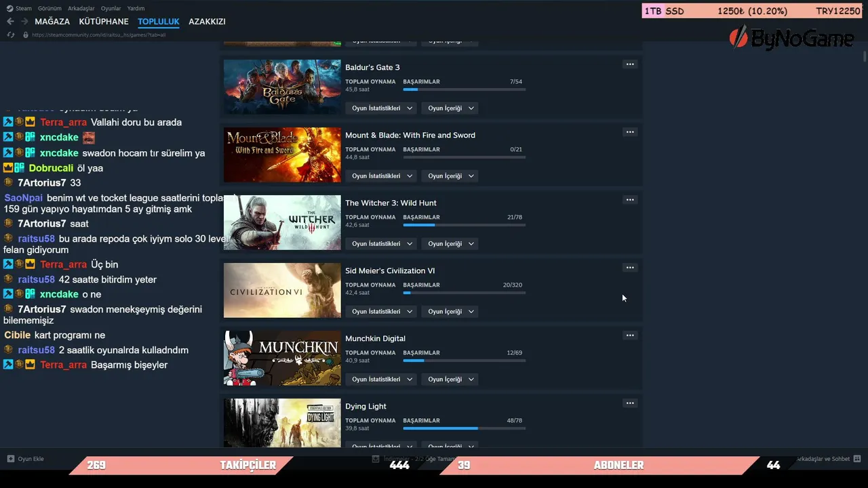Open Munchkin Digital three-dot options

pyautogui.click(x=630, y=335)
